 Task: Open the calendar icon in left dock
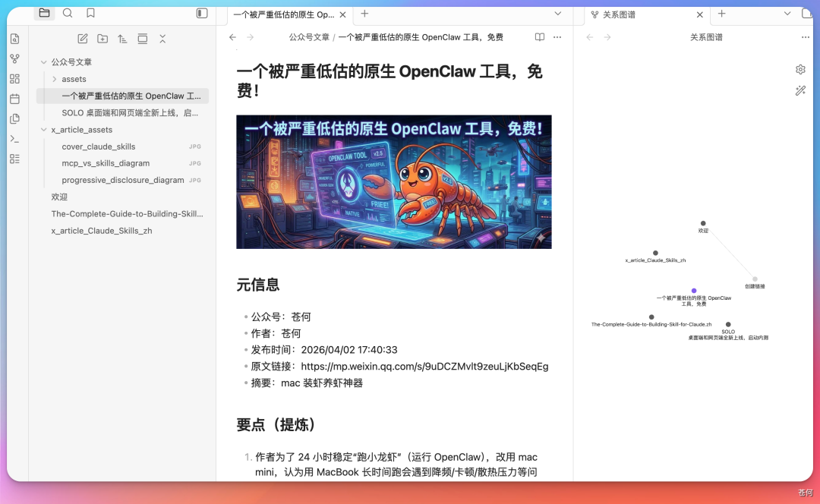[x=14, y=98]
